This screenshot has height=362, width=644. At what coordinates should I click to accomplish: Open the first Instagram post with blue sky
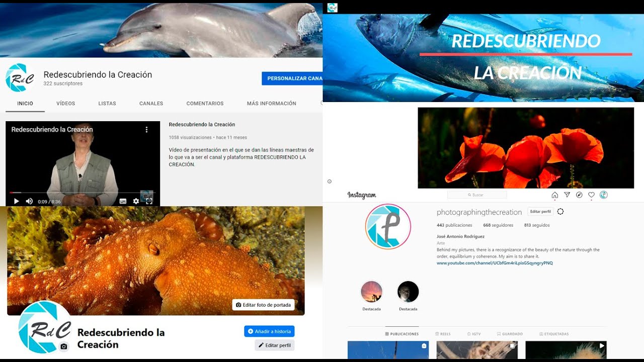pyautogui.click(x=388, y=350)
